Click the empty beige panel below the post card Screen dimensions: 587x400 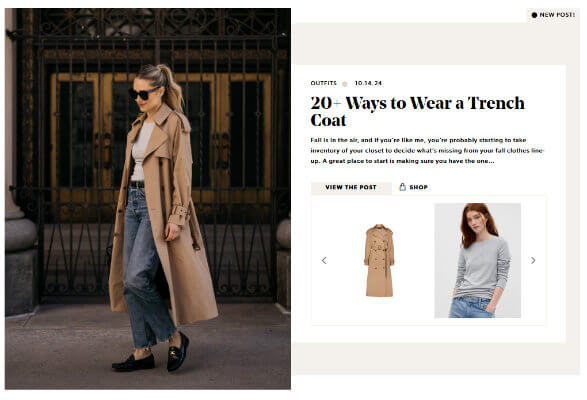pos(436,359)
